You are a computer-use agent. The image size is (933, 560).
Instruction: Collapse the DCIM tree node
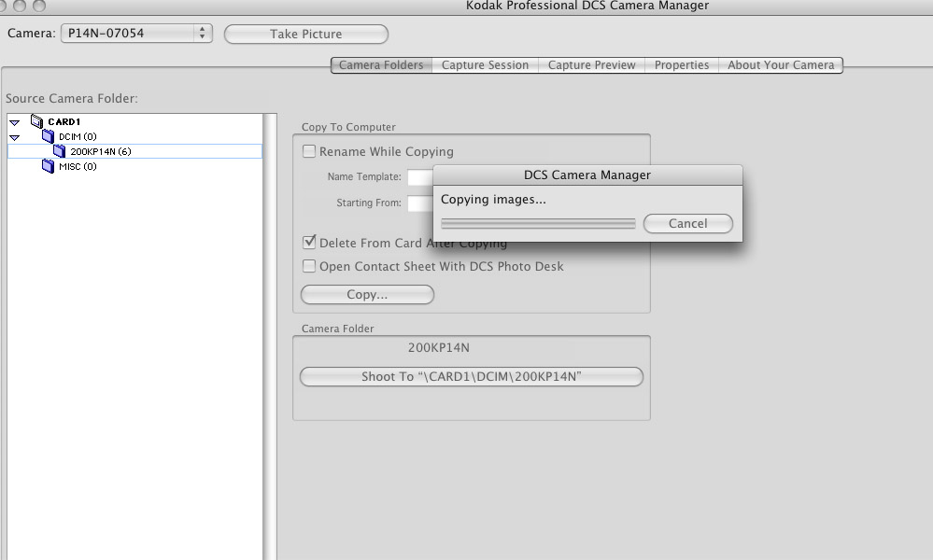click(x=14, y=137)
